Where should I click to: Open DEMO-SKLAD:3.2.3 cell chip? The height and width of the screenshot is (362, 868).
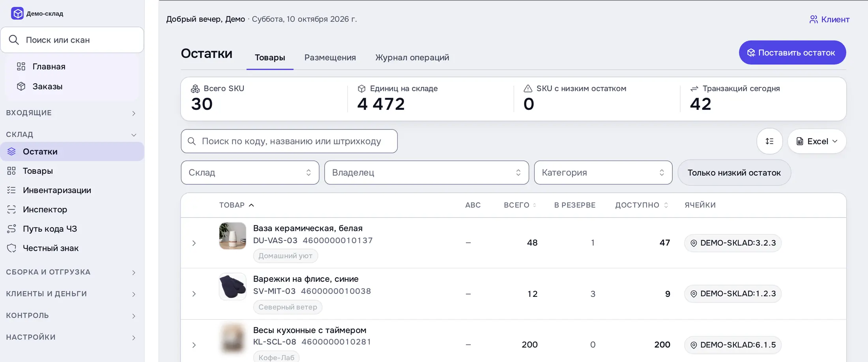click(x=733, y=243)
